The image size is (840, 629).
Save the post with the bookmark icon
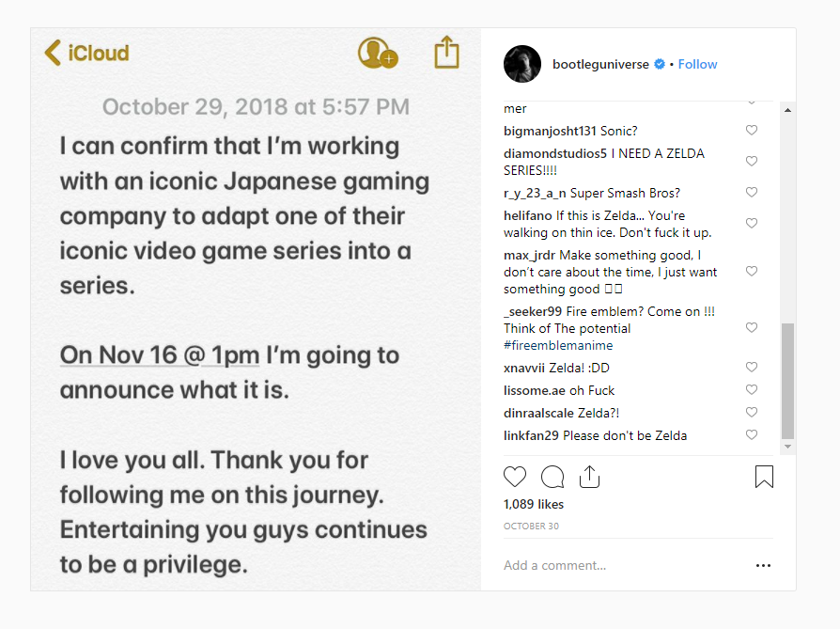pos(764,477)
